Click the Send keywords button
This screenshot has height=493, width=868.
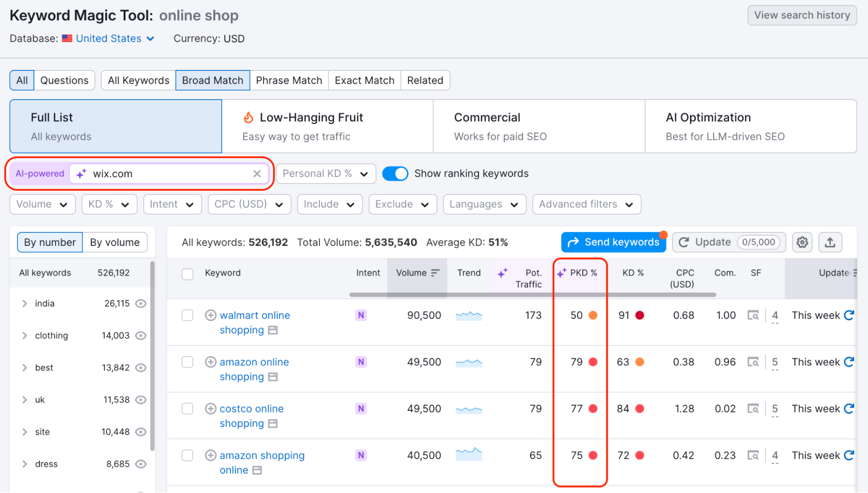[x=613, y=242]
